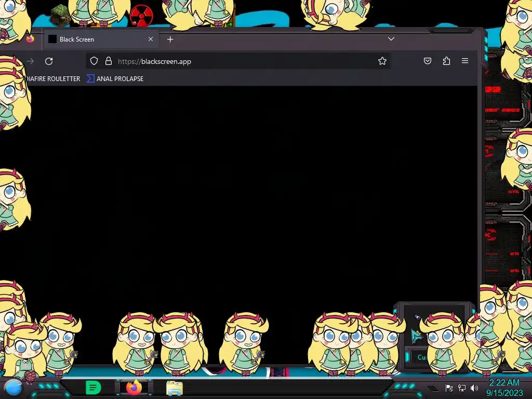The image size is (532, 399).
Task: Open a new tab with plus button
Action: [x=170, y=39]
